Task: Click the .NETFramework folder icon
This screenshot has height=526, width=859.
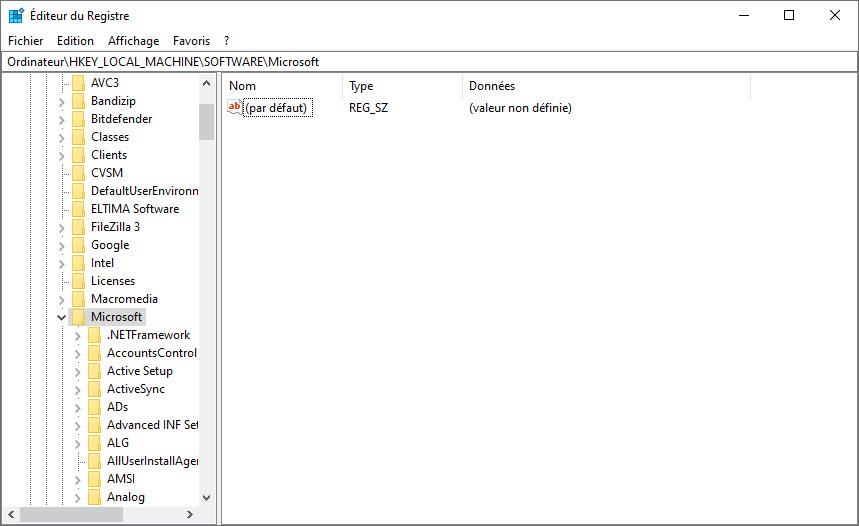Action: point(94,335)
